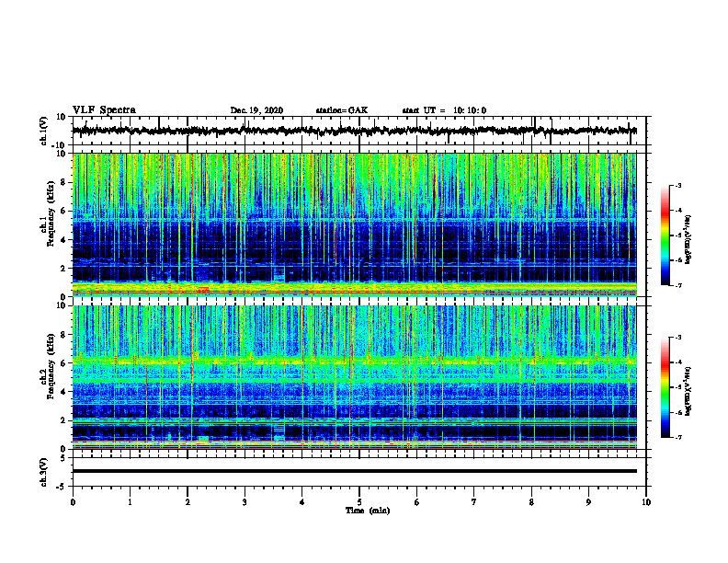Click the ch.1 spectrogram plot
The image size is (728, 563).
[x=354, y=224]
